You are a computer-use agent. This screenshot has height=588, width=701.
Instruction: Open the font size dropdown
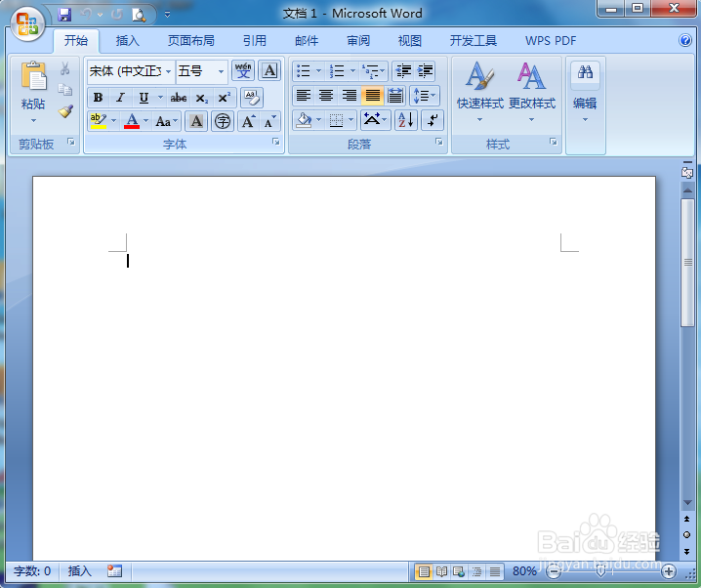[221, 71]
